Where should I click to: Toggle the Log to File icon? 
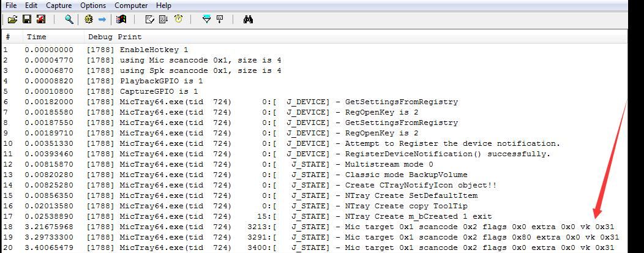tap(41, 20)
